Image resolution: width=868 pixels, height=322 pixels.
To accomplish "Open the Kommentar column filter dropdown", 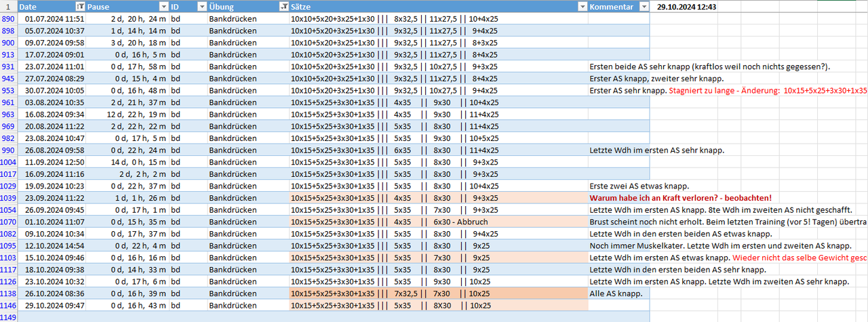I will [644, 7].
